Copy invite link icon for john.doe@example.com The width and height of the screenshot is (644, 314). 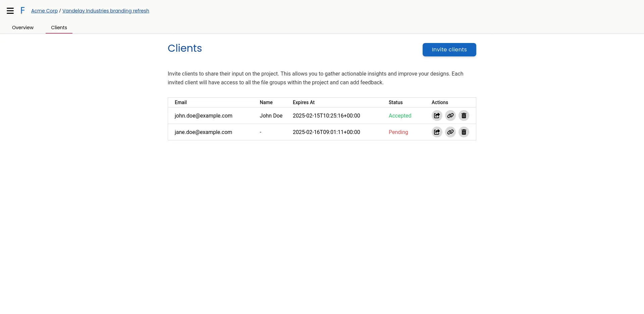click(450, 116)
